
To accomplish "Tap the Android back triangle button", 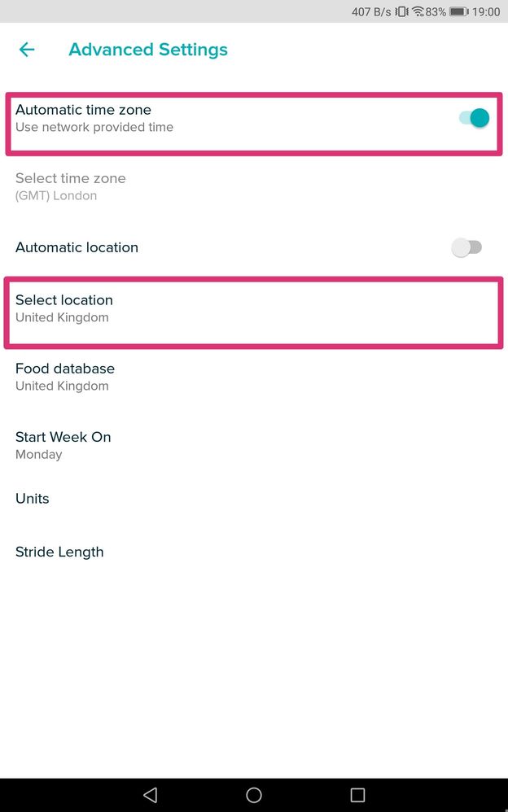I will point(151,794).
